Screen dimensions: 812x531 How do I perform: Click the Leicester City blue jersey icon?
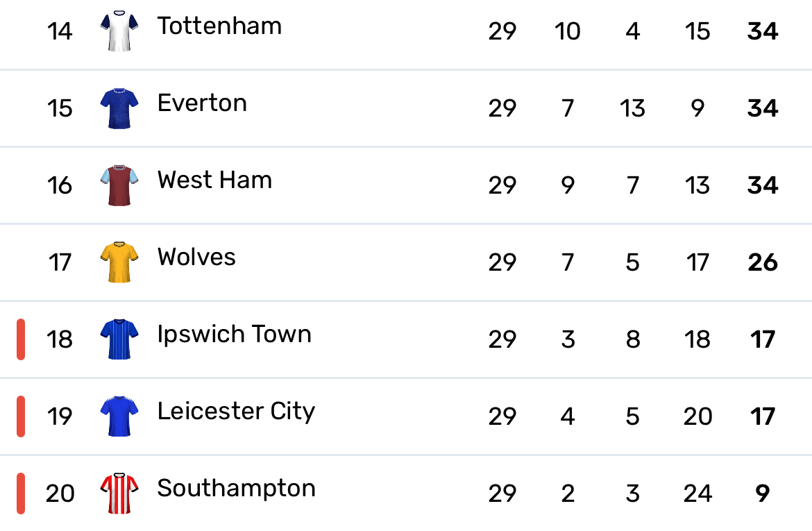click(119, 416)
